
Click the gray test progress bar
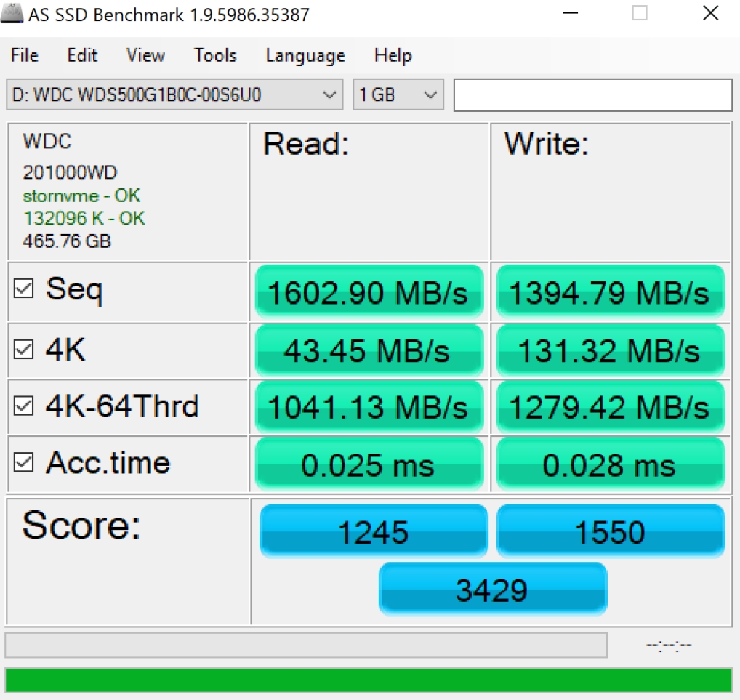[x=306, y=645]
